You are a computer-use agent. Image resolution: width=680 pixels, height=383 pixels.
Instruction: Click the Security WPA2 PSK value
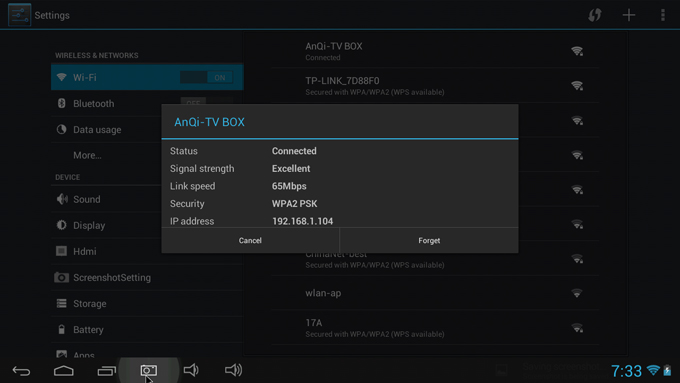(x=294, y=203)
